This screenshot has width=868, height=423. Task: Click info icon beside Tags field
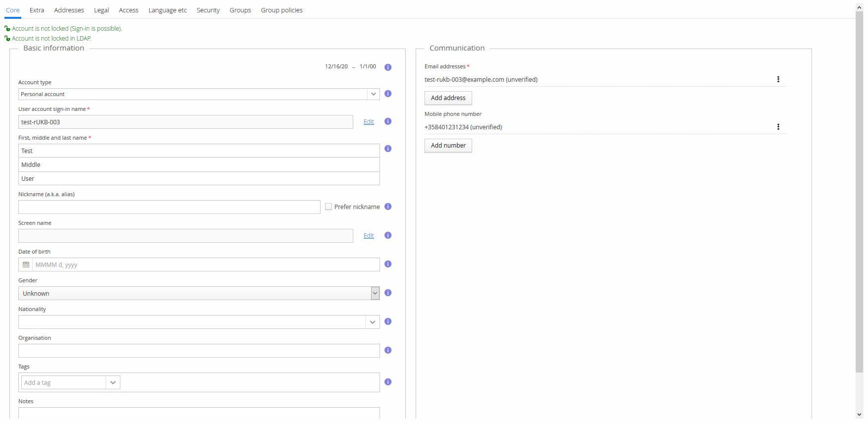click(x=388, y=382)
